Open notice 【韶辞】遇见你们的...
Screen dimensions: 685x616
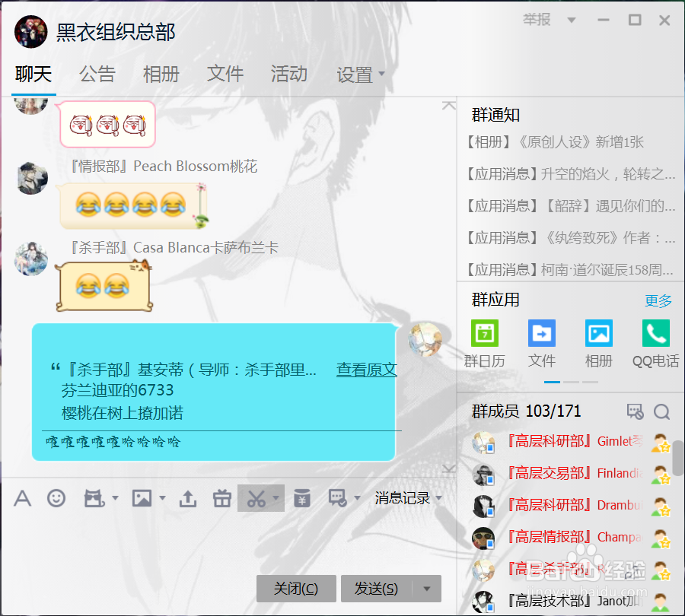[x=570, y=205]
